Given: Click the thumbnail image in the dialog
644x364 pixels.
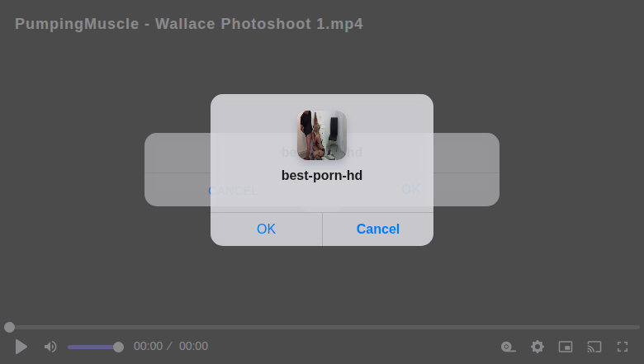Looking at the screenshot, I should [322, 135].
